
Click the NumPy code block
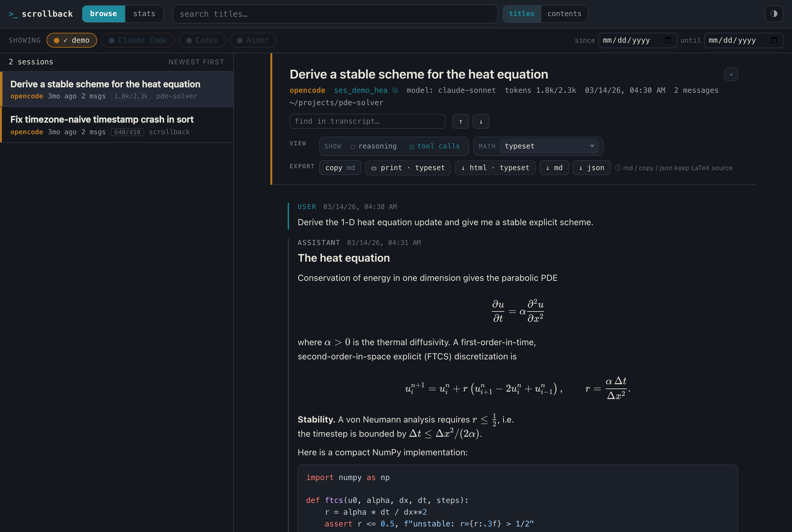tap(518, 498)
